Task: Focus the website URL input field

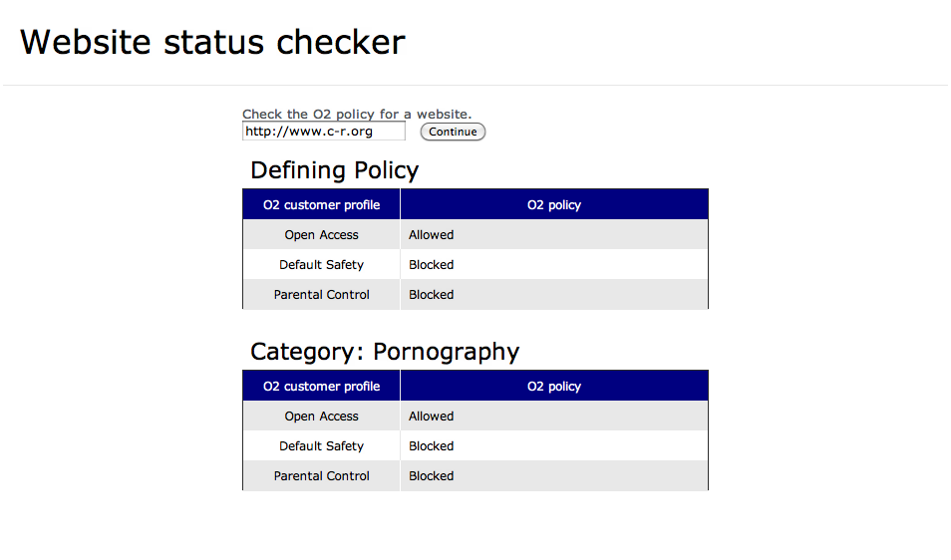Action: coord(323,132)
